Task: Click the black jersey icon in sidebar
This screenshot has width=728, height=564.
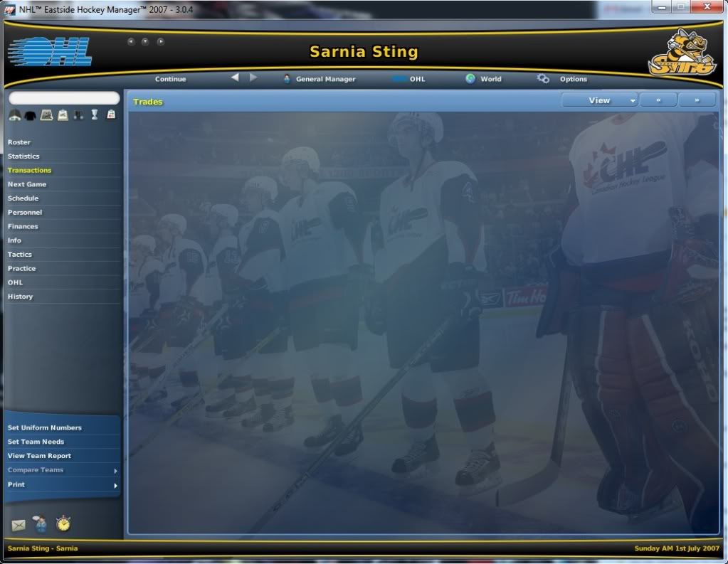Action: click(x=30, y=115)
